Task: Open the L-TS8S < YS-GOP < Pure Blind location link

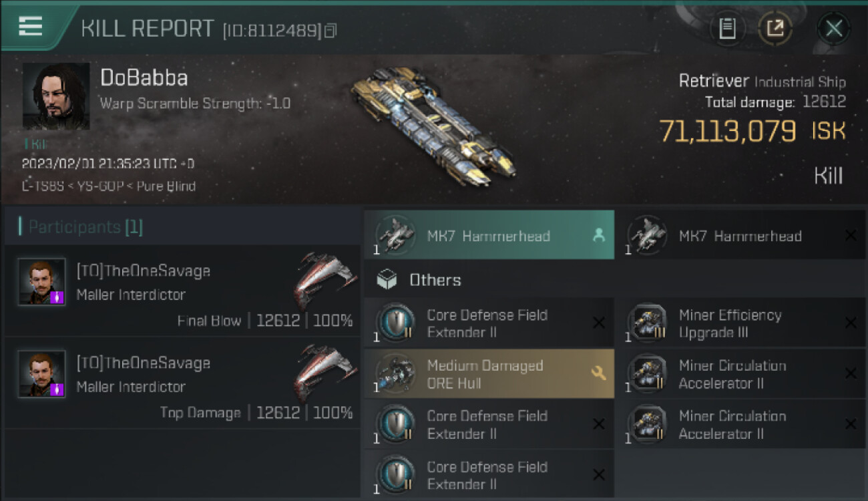Action: coord(109,186)
